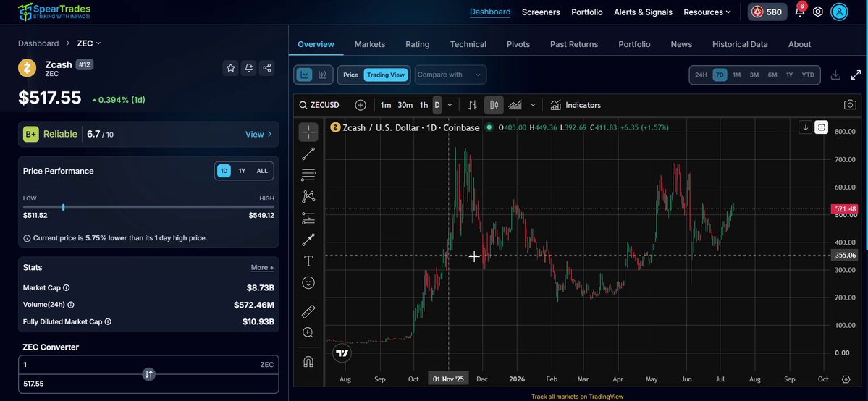Viewport: 868px width, 401px height.
Task: Open the emoji icons tool
Action: 308,282
